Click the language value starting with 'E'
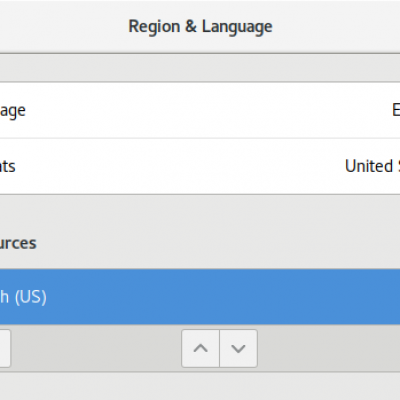This screenshot has width=400, height=400. [396, 110]
